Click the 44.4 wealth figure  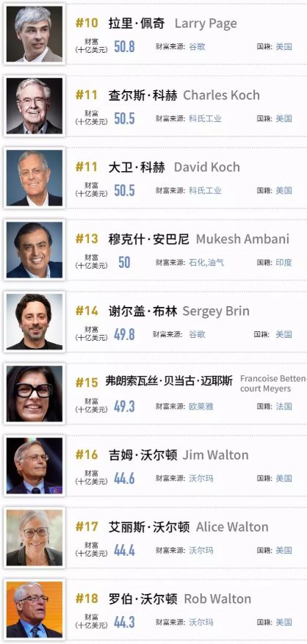(124, 550)
